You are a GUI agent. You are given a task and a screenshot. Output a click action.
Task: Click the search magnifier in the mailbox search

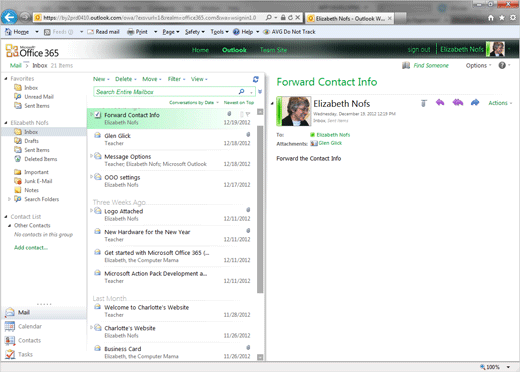point(242,91)
